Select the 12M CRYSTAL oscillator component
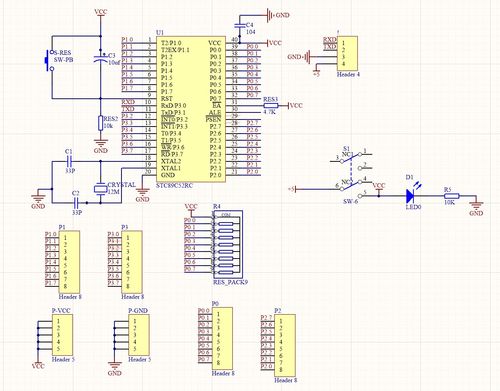 [100, 189]
